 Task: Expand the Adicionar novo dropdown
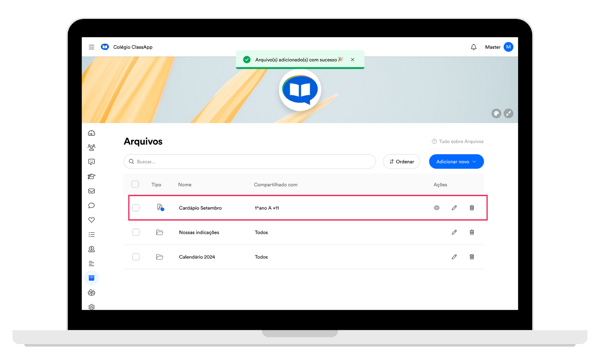pyautogui.click(x=456, y=162)
